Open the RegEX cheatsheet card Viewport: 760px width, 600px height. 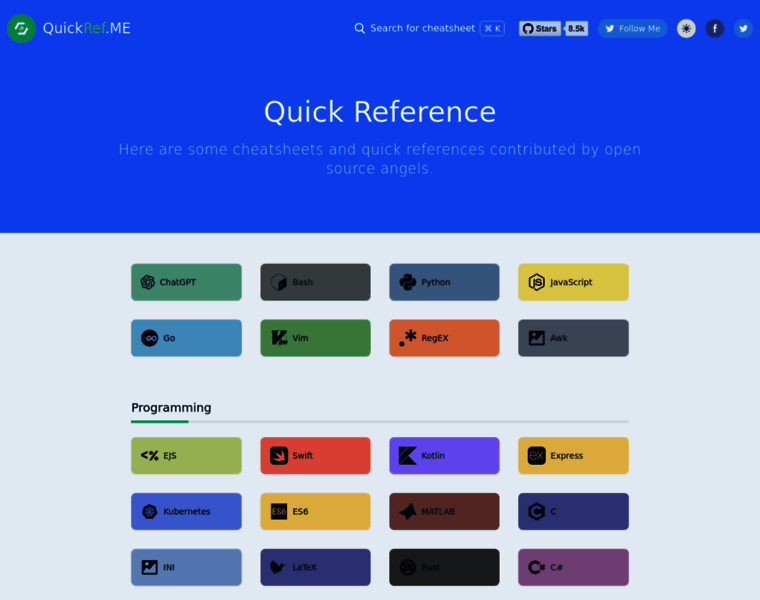(444, 338)
